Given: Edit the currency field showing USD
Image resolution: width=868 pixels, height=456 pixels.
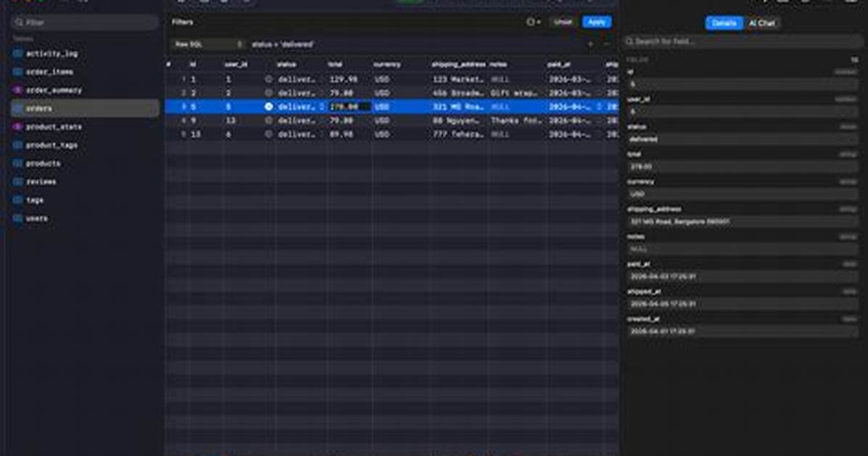Looking at the screenshot, I should click(742, 195).
